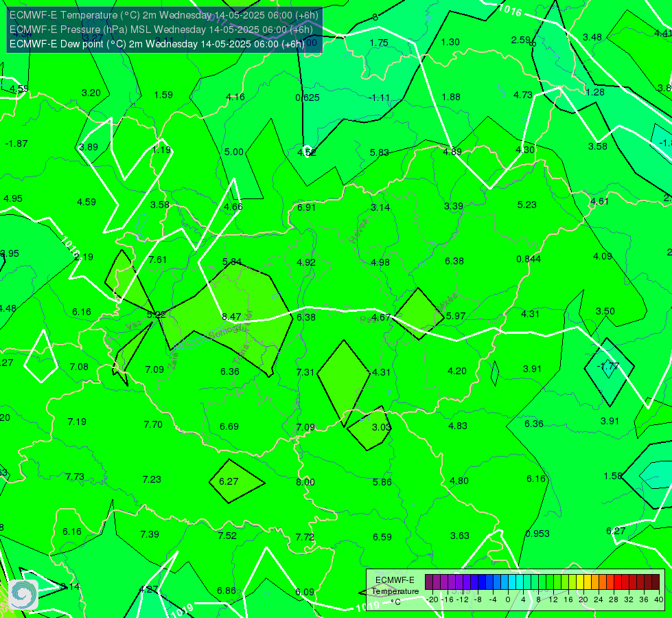Click the 3.63 value on the map
The image size is (672, 618).
[x=460, y=536]
